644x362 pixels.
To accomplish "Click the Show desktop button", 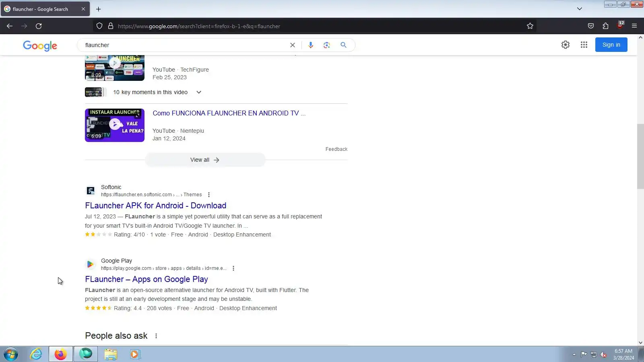I will [641, 354].
